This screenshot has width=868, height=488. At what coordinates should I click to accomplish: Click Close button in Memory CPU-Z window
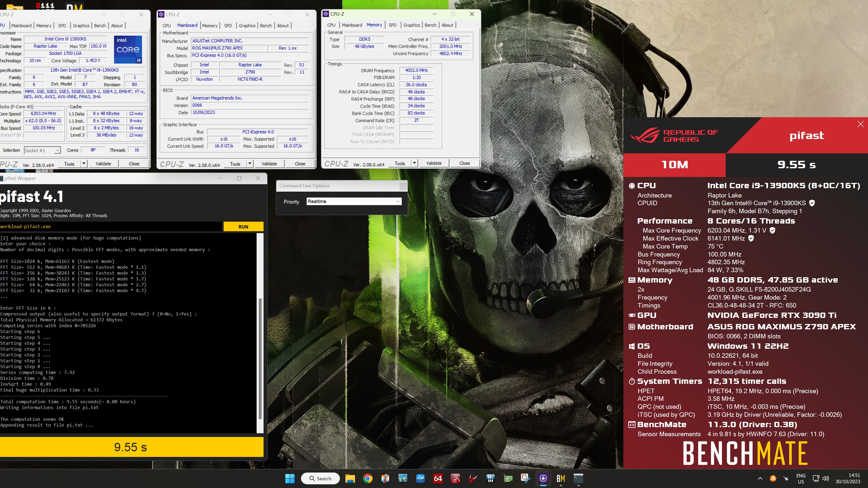(464, 163)
